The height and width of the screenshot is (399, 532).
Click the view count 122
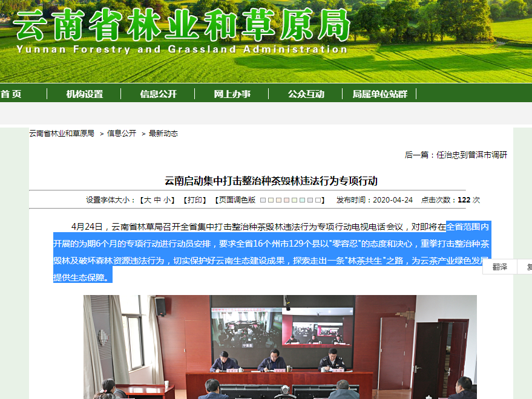(464, 200)
